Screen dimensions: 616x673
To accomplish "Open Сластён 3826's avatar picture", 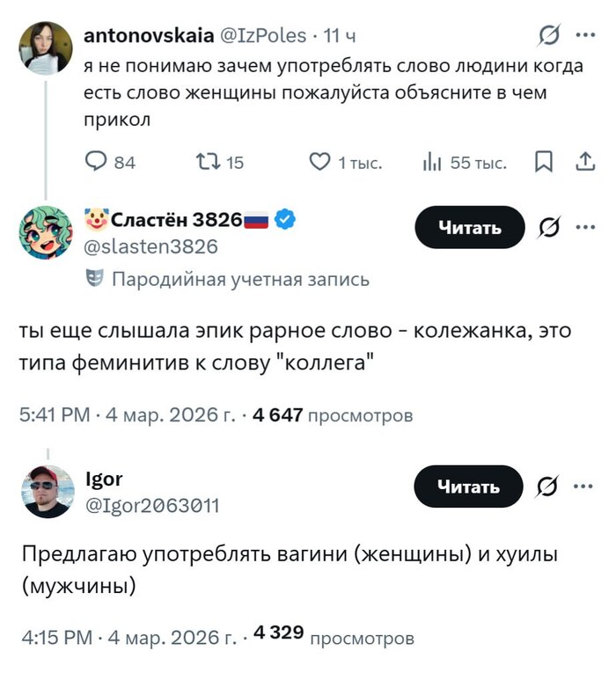I will pos(46,232).
